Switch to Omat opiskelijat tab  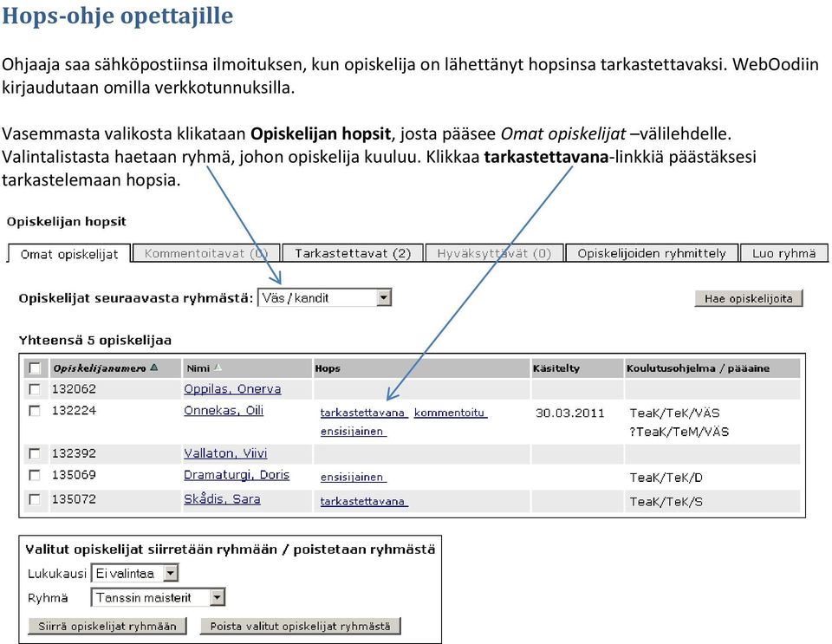tap(69, 254)
